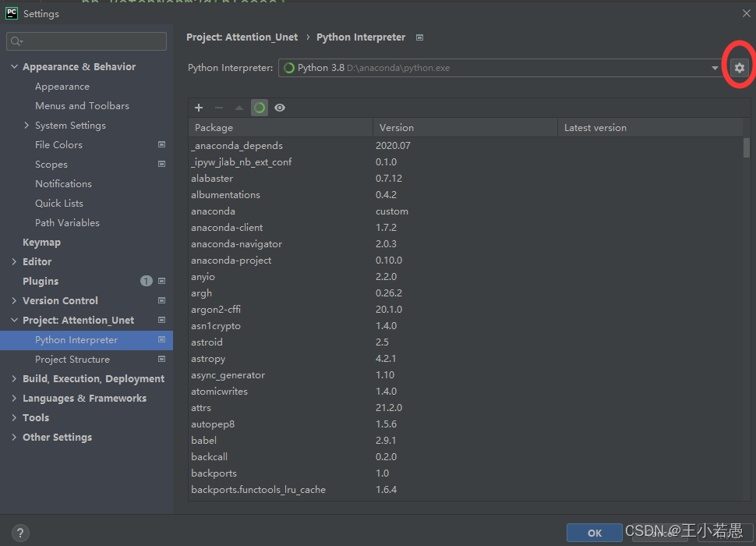The width and height of the screenshot is (756, 546).
Task: Open Project Structure settings
Action: 72,360
